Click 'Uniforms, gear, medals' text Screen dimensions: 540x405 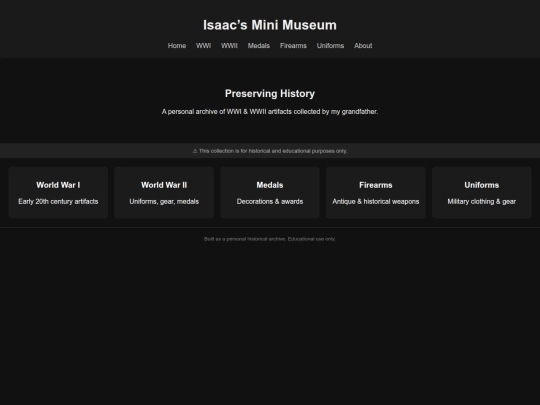(164, 201)
